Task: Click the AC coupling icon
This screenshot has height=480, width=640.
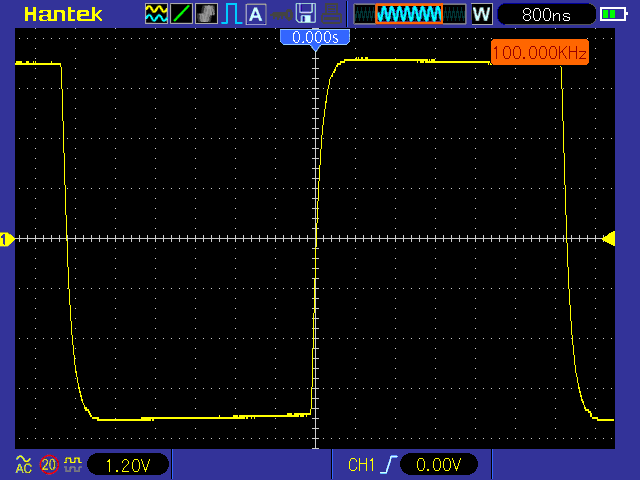Action: pos(24,464)
